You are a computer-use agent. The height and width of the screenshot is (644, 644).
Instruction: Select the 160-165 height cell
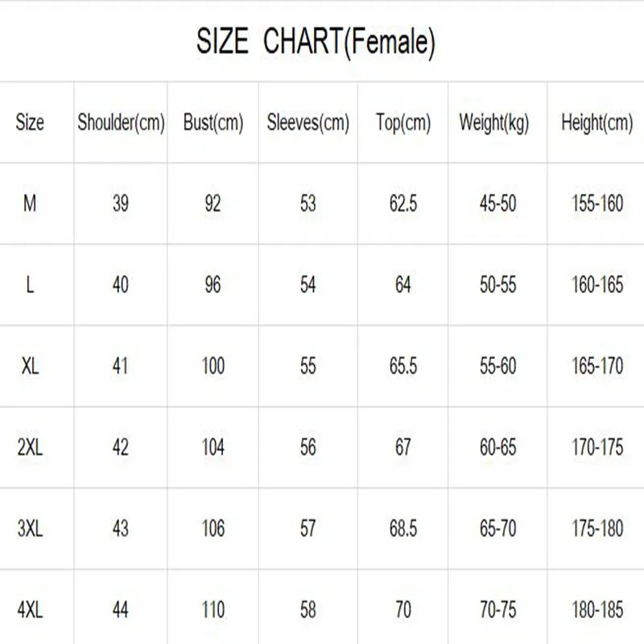coord(597,285)
